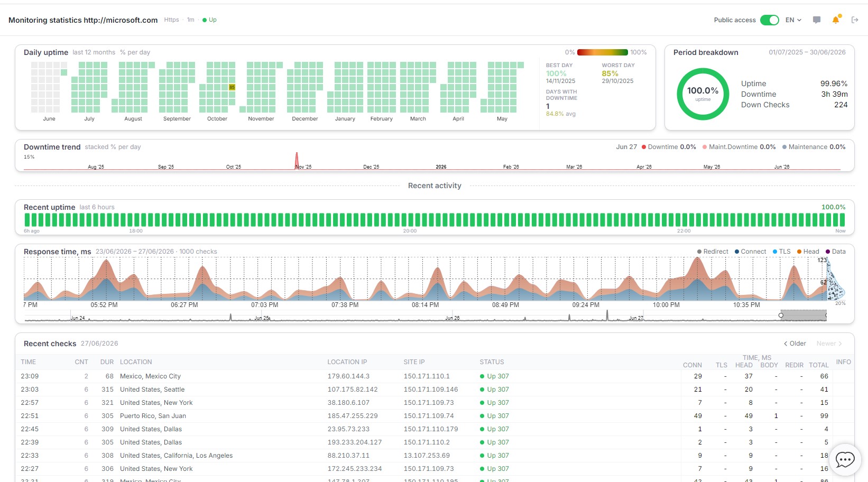Click the 0%–100% uptime color scale bar
Viewport: 868px width, 482px height.
[x=603, y=52]
